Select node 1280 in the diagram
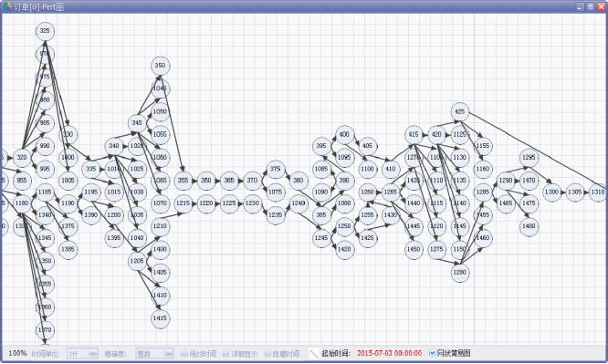Screen dimensions: 608x364 460,273
